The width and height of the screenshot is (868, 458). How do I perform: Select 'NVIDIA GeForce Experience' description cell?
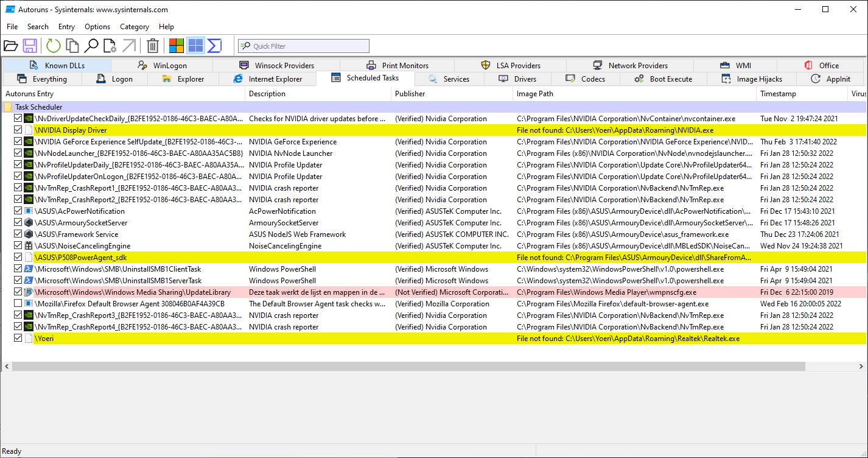(x=293, y=142)
